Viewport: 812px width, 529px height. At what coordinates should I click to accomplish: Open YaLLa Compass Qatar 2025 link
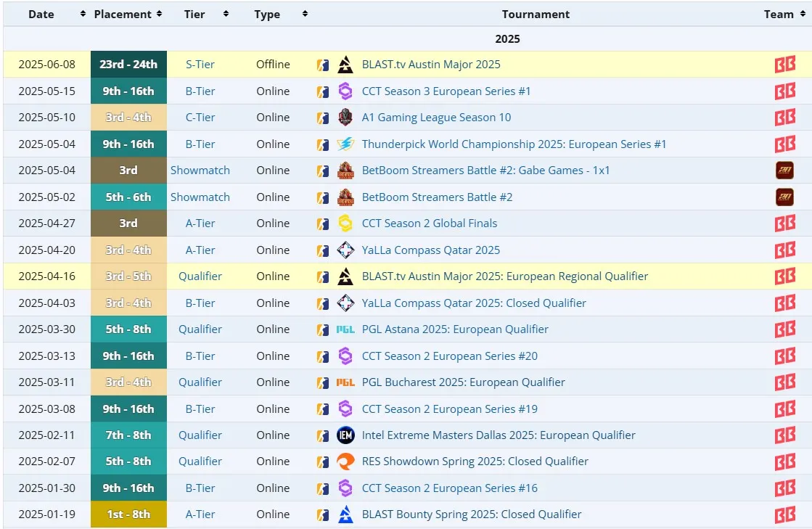(x=431, y=250)
